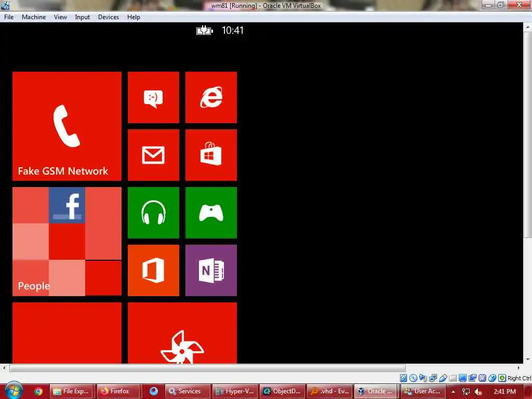The image size is (532, 399).
Task: Open the Windows Store tile
Action: 211,155
